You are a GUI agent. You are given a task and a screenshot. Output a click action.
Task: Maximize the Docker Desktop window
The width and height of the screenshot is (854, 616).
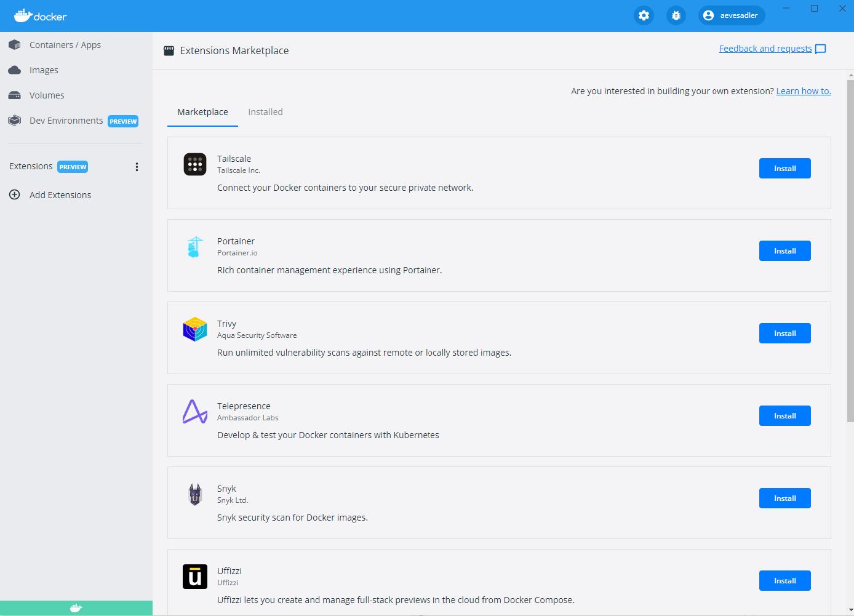click(x=814, y=8)
